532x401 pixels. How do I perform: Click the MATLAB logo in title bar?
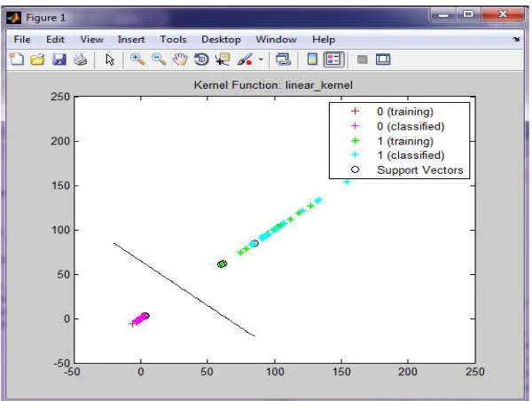pos(14,18)
